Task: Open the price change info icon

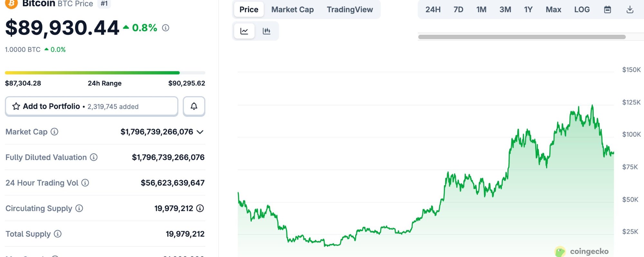Action: tap(166, 28)
